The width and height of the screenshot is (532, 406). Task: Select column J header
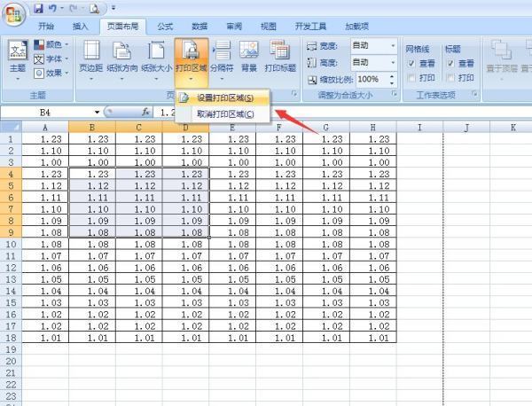point(466,127)
